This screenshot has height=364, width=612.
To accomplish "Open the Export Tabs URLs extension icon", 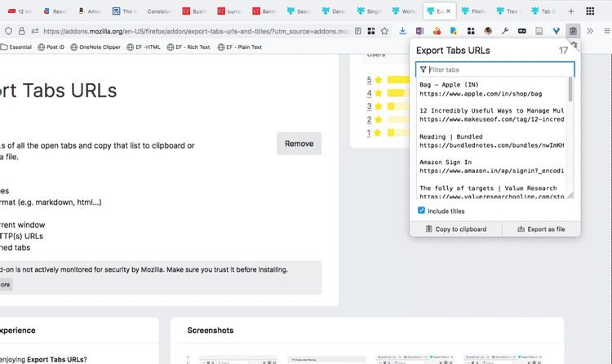I will pos(573,31).
